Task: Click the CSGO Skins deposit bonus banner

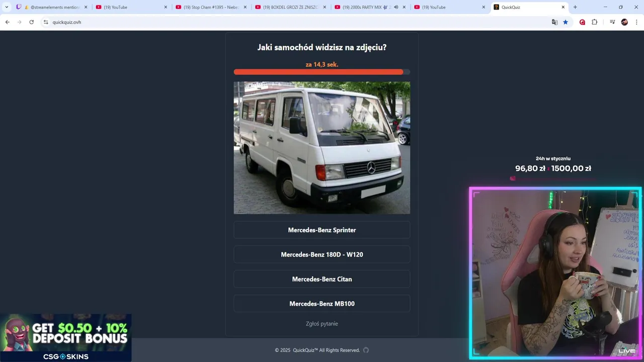Action: (66, 338)
